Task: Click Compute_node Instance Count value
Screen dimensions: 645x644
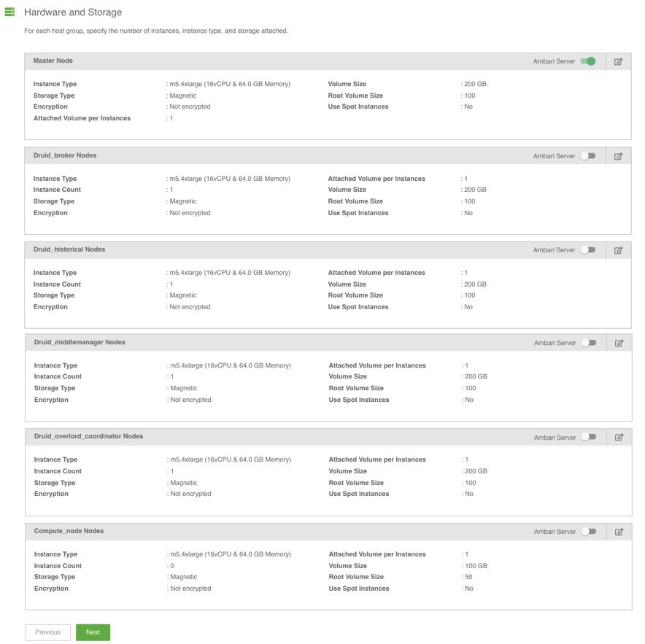Action: click(x=172, y=566)
